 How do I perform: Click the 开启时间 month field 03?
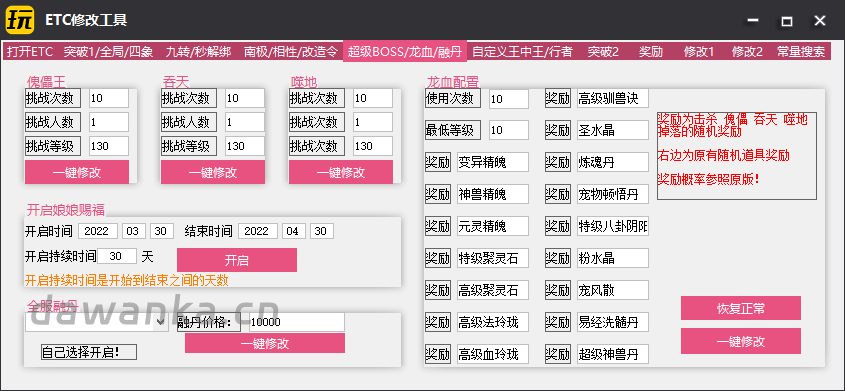pyautogui.click(x=134, y=231)
